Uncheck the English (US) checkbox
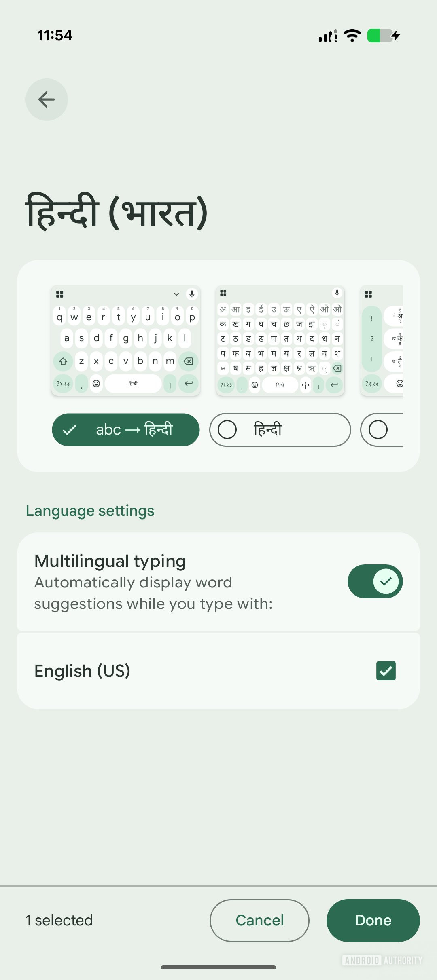The height and width of the screenshot is (980, 437). (386, 671)
